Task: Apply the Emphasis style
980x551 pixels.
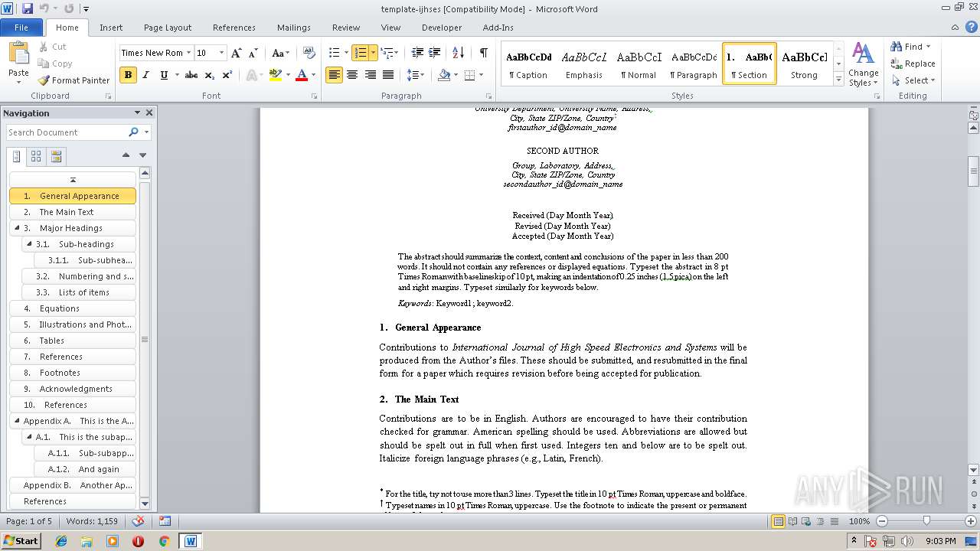Action: [584, 64]
